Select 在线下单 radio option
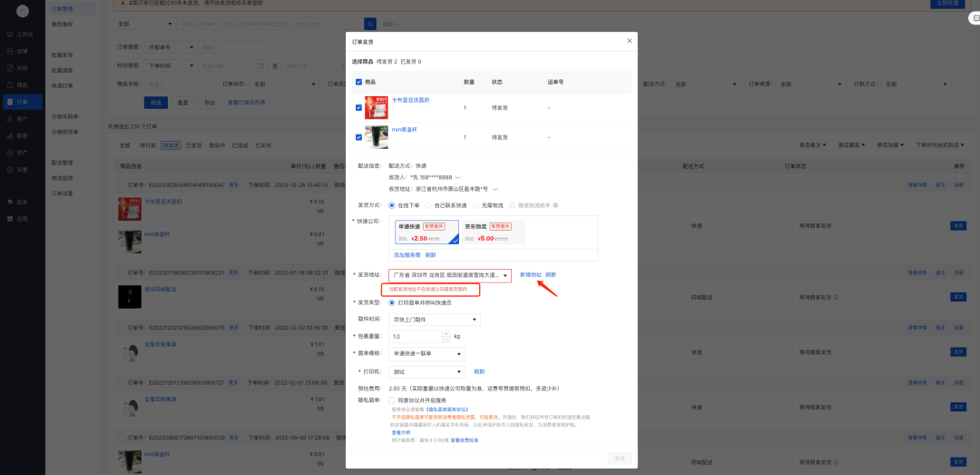Screen dimensions: 980x475 click(392, 205)
